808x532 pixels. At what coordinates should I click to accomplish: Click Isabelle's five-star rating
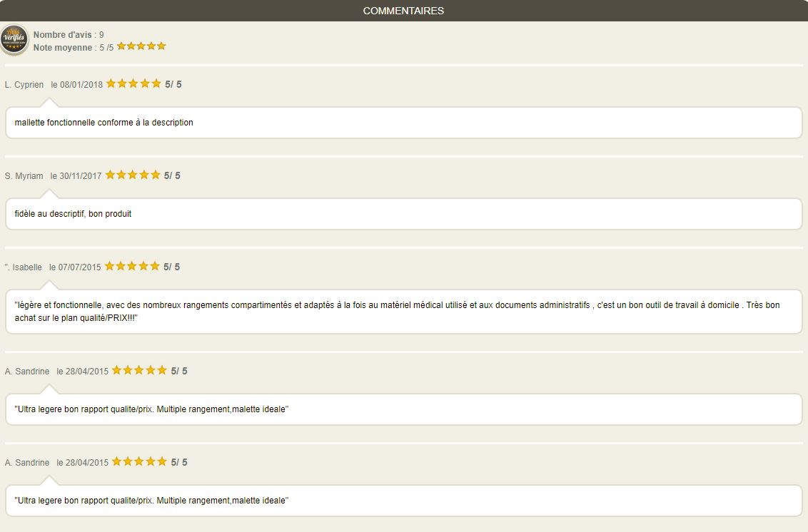132,266
